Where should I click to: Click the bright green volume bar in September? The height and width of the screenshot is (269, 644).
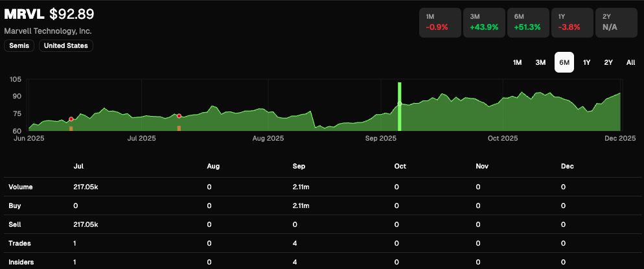pyautogui.click(x=399, y=106)
